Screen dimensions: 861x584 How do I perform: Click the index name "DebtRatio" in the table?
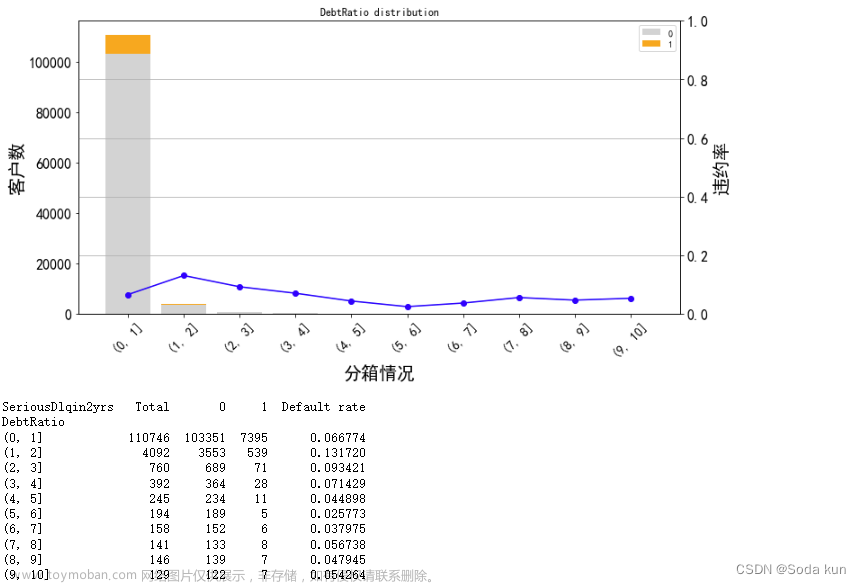click(x=33, y=422)
